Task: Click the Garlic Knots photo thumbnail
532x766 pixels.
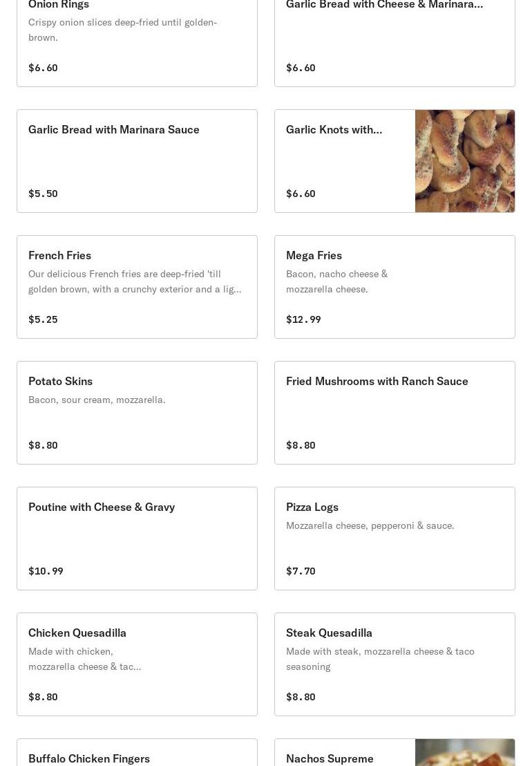Action: [x=465, y=160]
